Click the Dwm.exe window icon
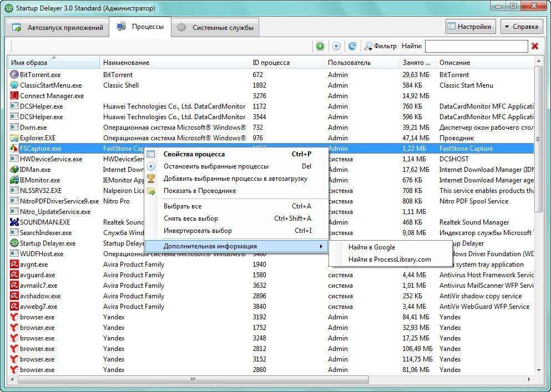This screenshot has height=392, width=551. pos(14,127)
